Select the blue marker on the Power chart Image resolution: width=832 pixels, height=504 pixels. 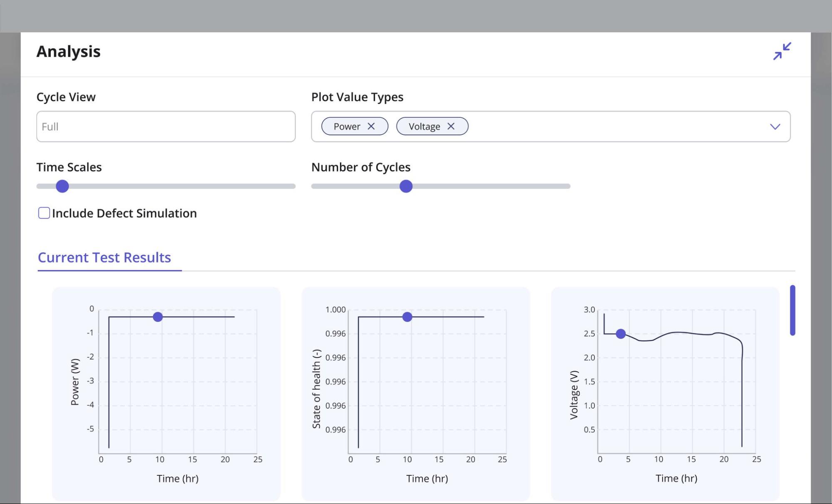point(157,317)
